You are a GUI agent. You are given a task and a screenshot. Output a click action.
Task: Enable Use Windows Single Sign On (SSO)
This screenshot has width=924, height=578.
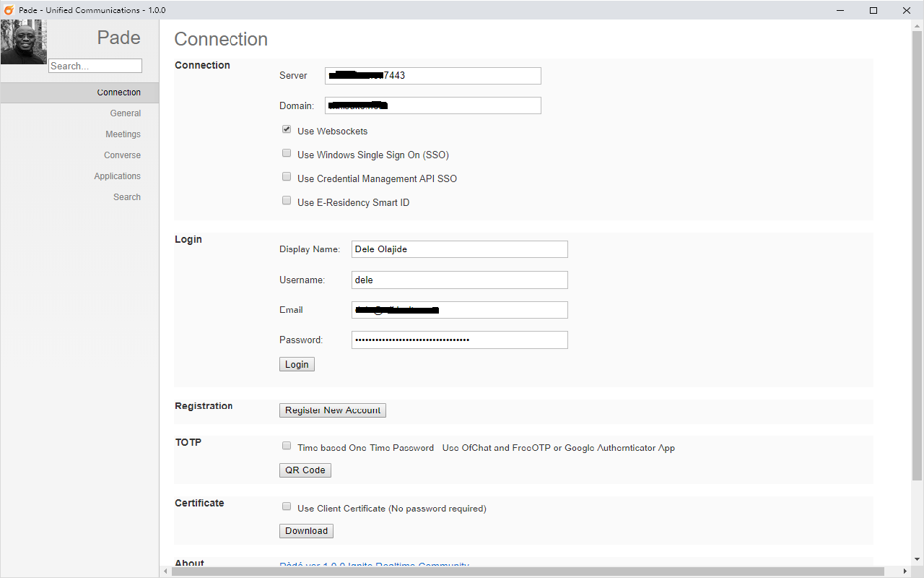click(x=287, y=152)
